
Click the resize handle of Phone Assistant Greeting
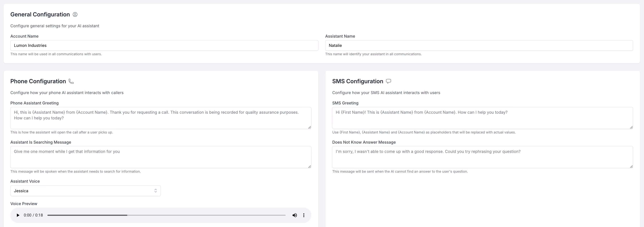click(310, 127)
